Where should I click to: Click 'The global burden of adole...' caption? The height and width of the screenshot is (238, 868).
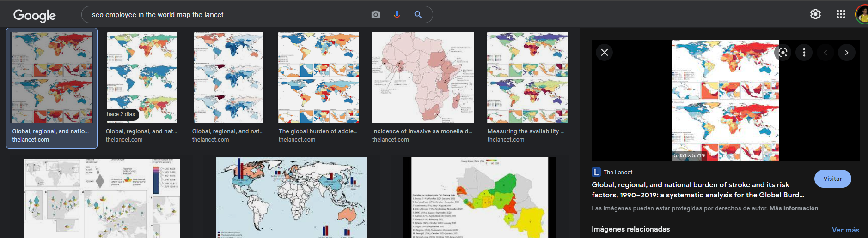pos(318,131)
